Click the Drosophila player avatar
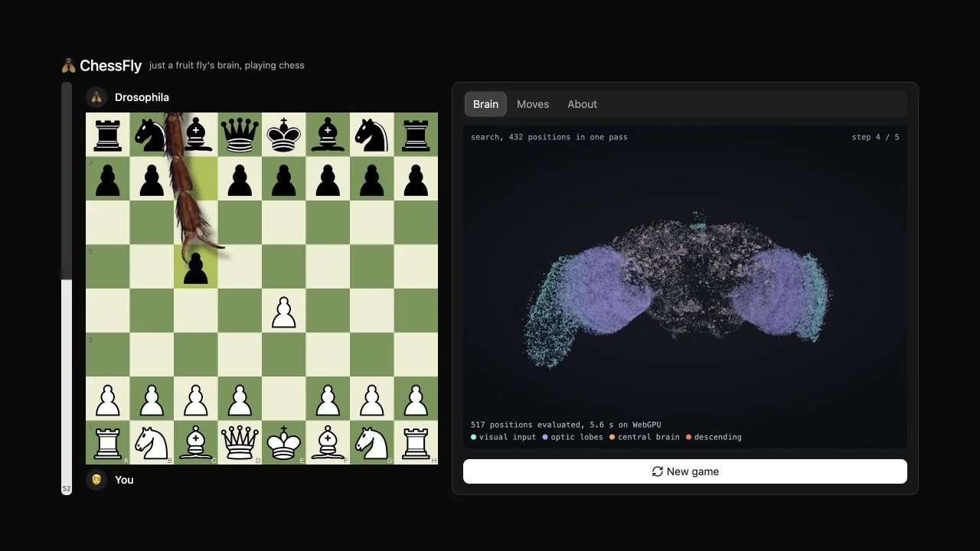This screenshot has width=980, height=551. point(96,97)
